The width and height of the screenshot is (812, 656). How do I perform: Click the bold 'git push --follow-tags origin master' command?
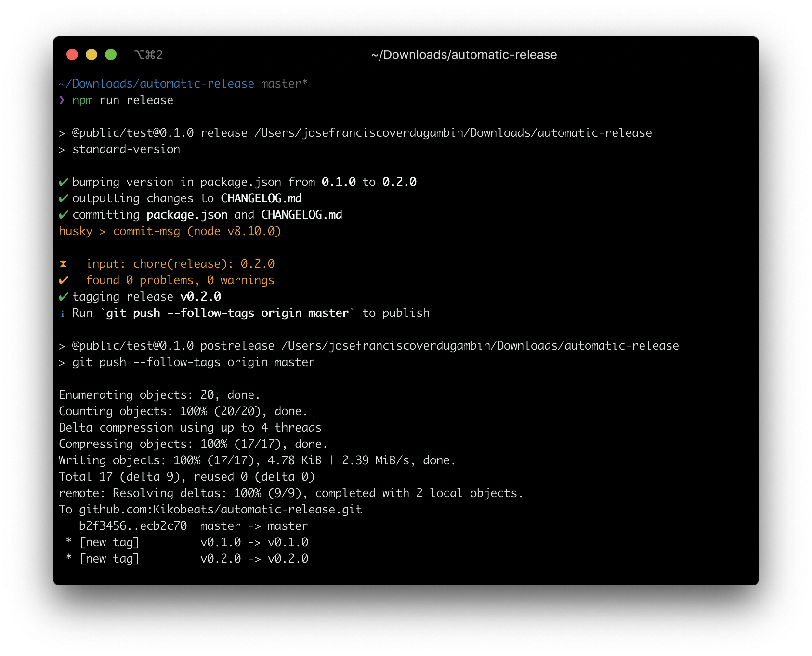tap(227, 313)
